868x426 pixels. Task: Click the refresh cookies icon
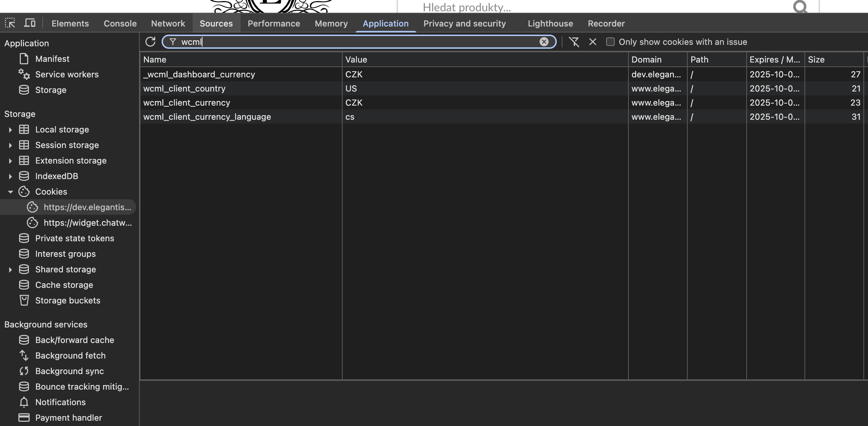tap(150, 42)
